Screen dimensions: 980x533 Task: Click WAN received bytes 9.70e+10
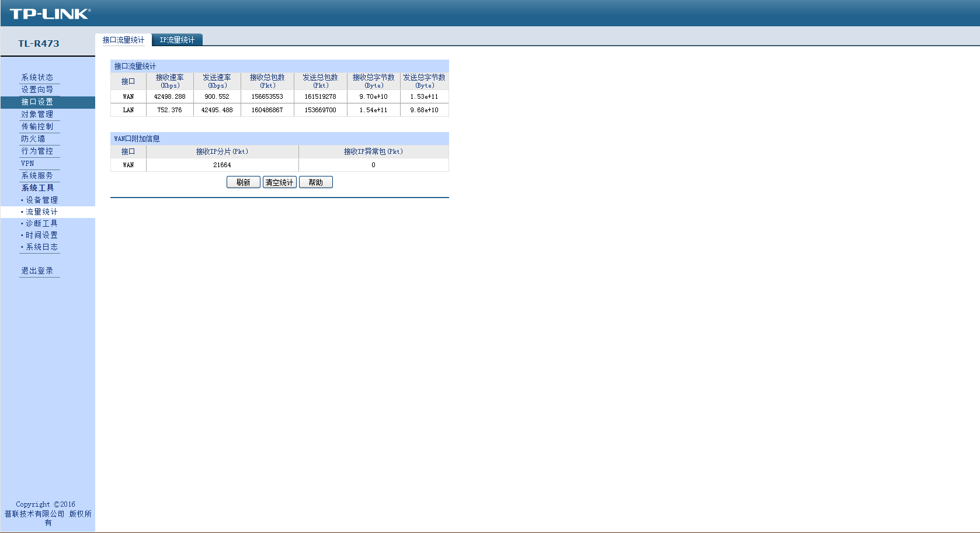[x=374, y=96]
